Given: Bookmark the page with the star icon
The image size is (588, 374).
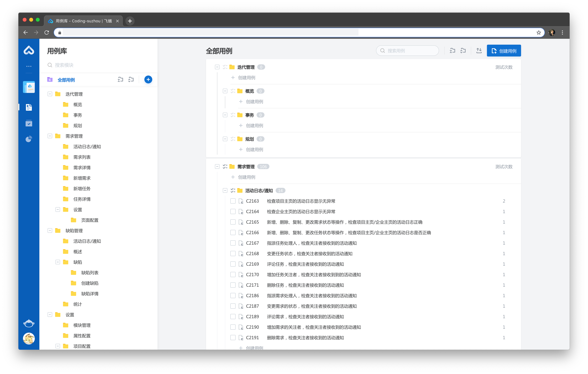Looking at the screenshot, I should 538,33.
